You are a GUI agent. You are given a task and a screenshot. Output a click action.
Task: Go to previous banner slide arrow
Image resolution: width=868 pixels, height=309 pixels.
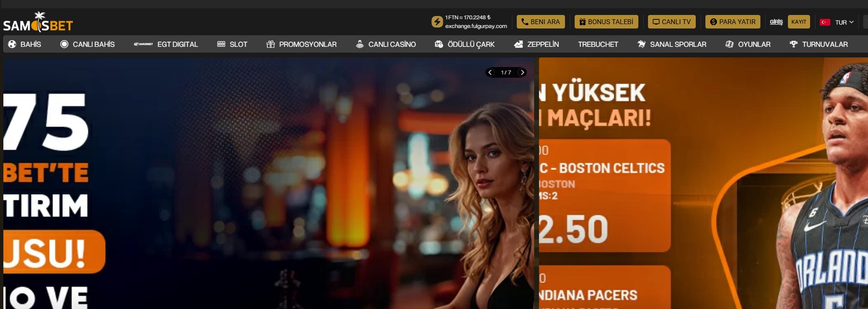[x=490, y=72]
